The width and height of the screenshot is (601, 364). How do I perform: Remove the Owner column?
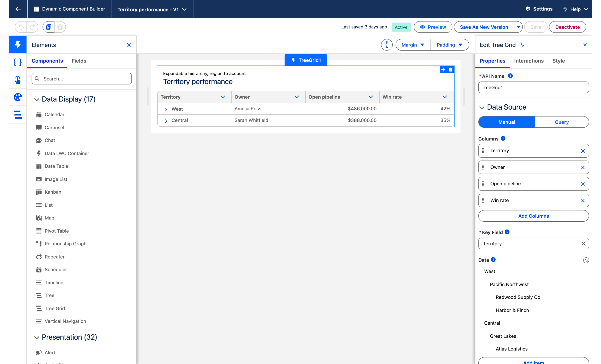[583, 168]
